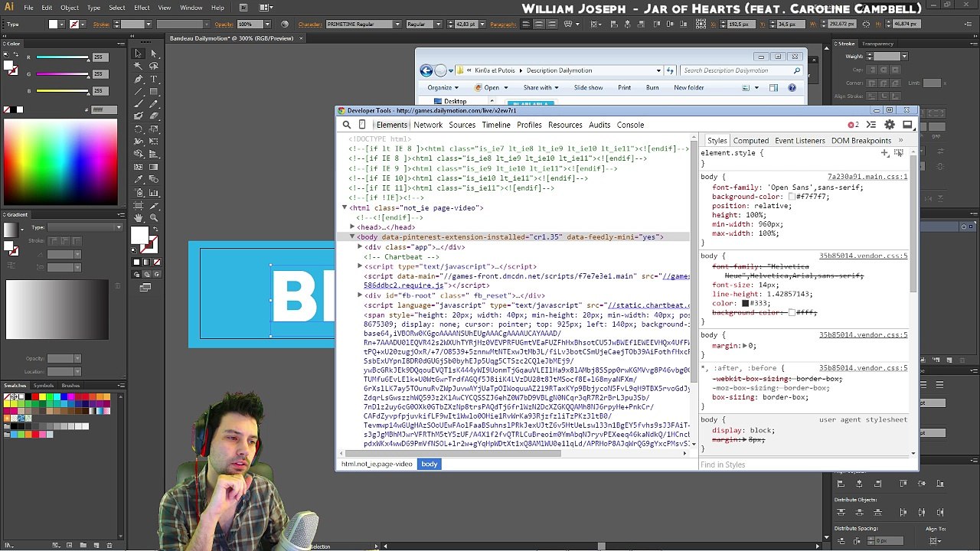
Task: Collapse the body element node
Action: click(x=352, y=237)
